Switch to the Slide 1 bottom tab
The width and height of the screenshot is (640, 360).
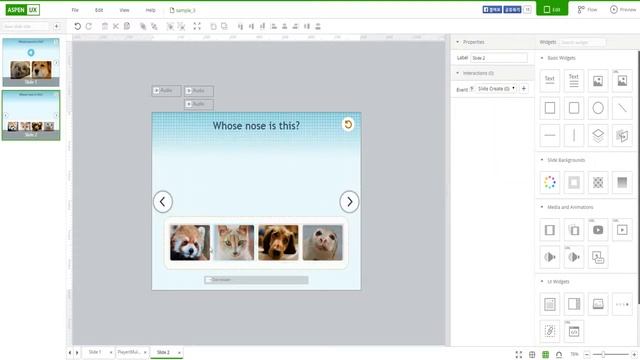pos(95,352)
